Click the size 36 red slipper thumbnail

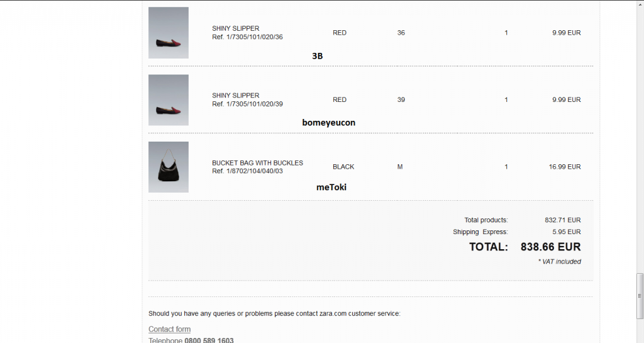(169, 33)
